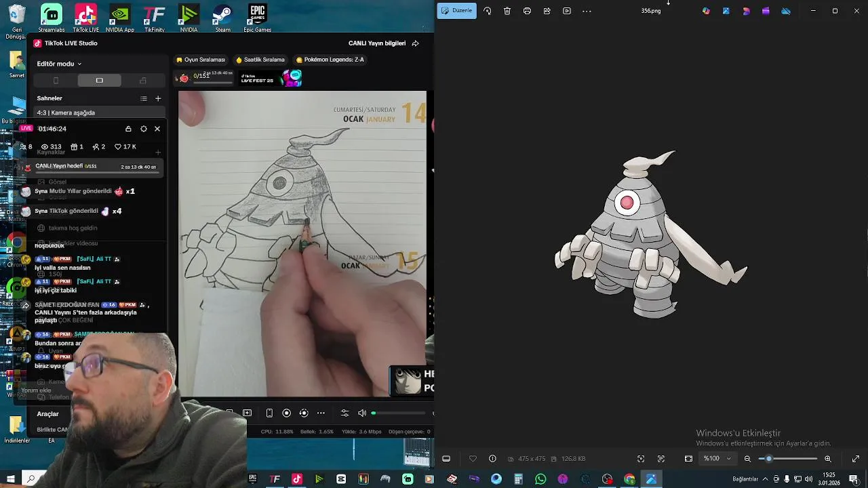Image resolution: width=868 pixels, height=488 pixels.
Task: Click the LIVE FEST 25 banner
Action: click(x=270, y=79)
